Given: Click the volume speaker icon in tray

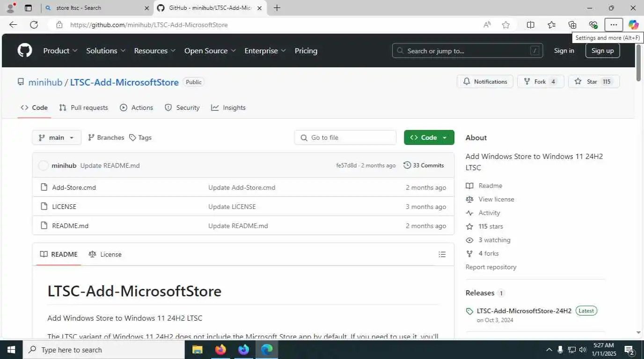Looking at the screenshot, I should (x=583, y=350).
